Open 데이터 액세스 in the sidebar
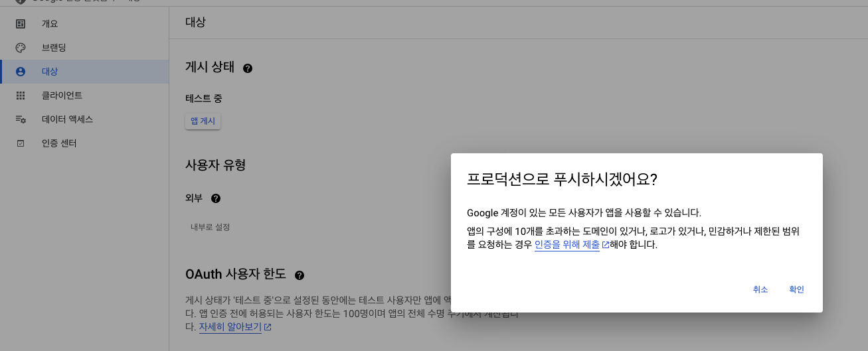868x351 pixels. (84, 119)
